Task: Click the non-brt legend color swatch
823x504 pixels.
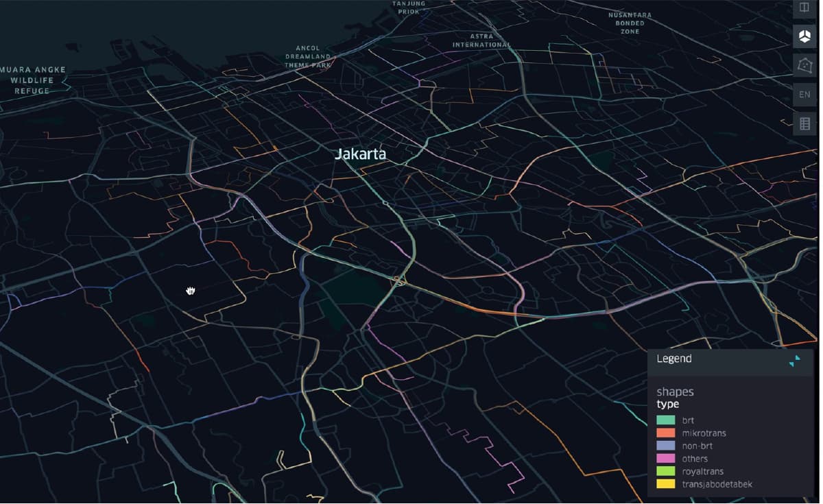Action: (x=666, y=446)
